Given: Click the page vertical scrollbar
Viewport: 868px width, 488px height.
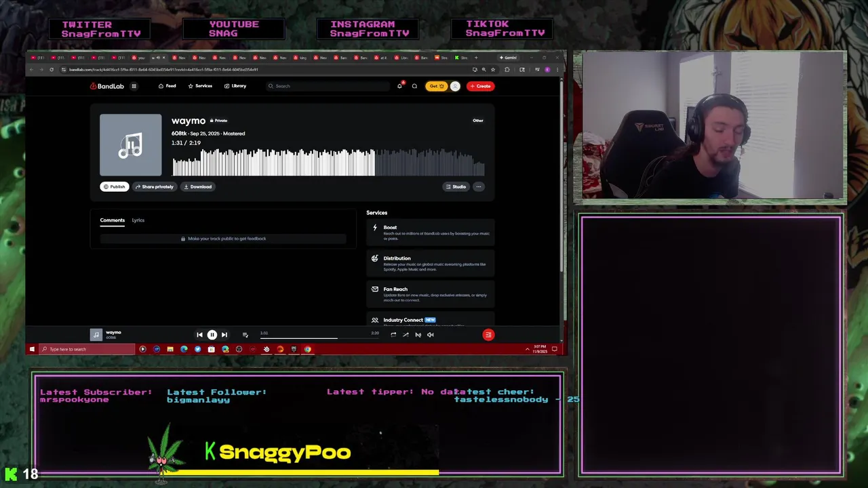Looking at the screenshot, I should click(x=561, y=176).
